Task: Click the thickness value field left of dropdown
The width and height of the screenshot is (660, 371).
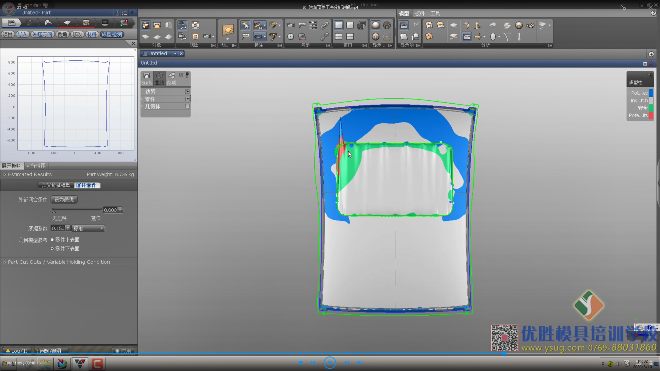Action: [x=58, y=228]
